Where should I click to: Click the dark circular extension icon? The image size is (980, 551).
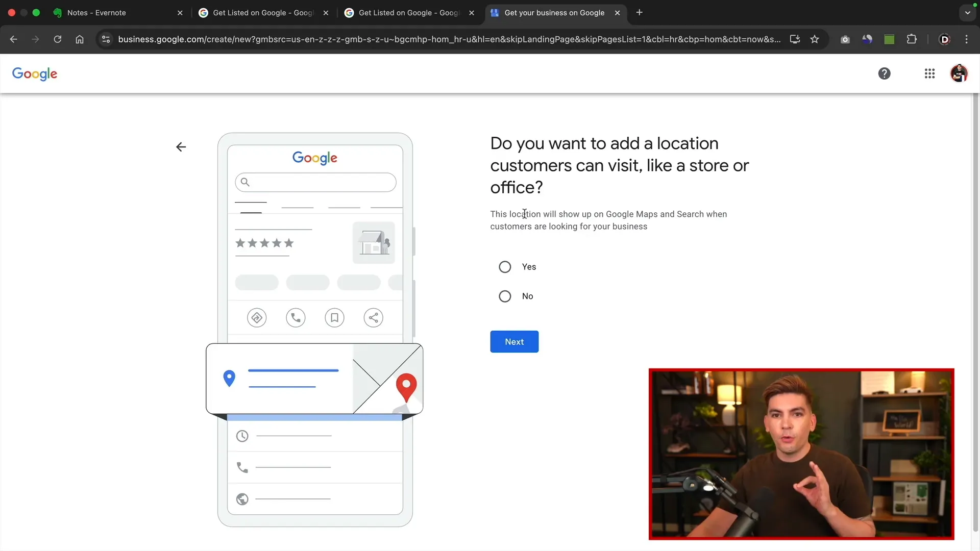(x=867, y=39)
